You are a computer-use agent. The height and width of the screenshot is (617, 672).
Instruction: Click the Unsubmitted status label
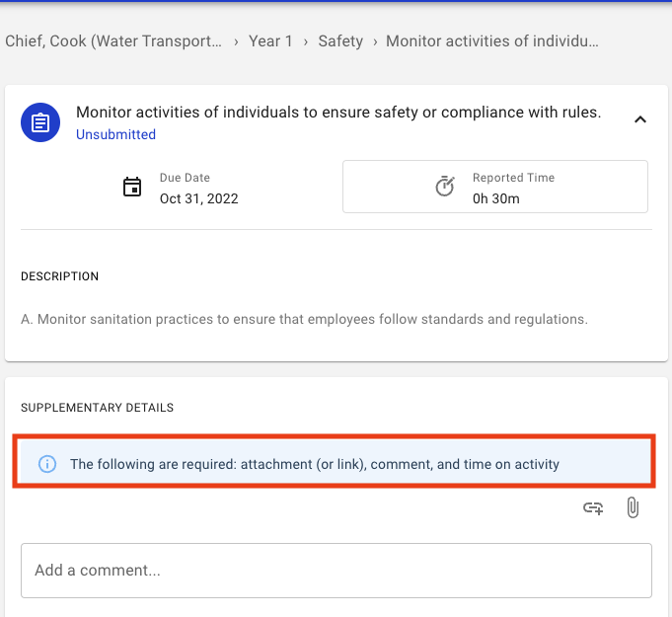coord(115,134)
